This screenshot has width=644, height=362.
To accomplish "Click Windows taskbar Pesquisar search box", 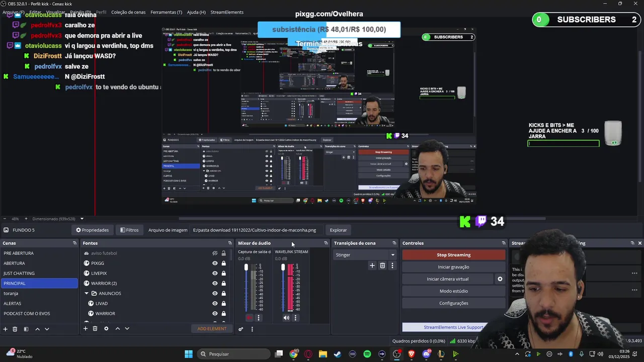I will [x=232, y=354].
